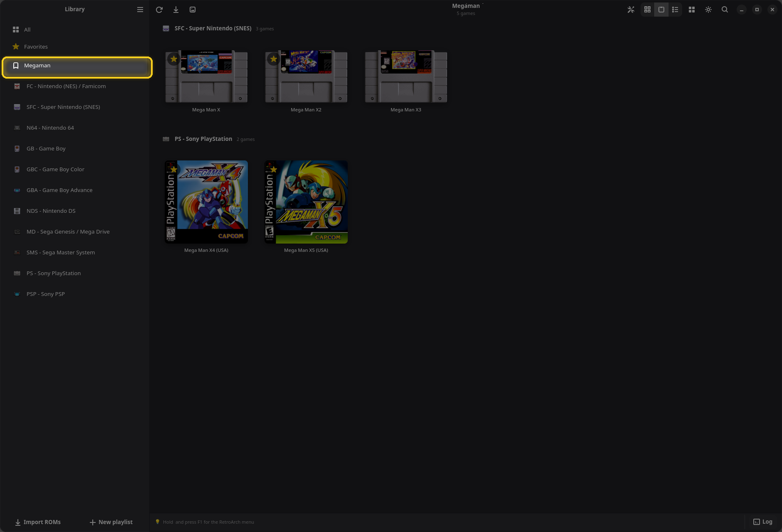Click the four-squares tile size icon

tap(692, 10)
